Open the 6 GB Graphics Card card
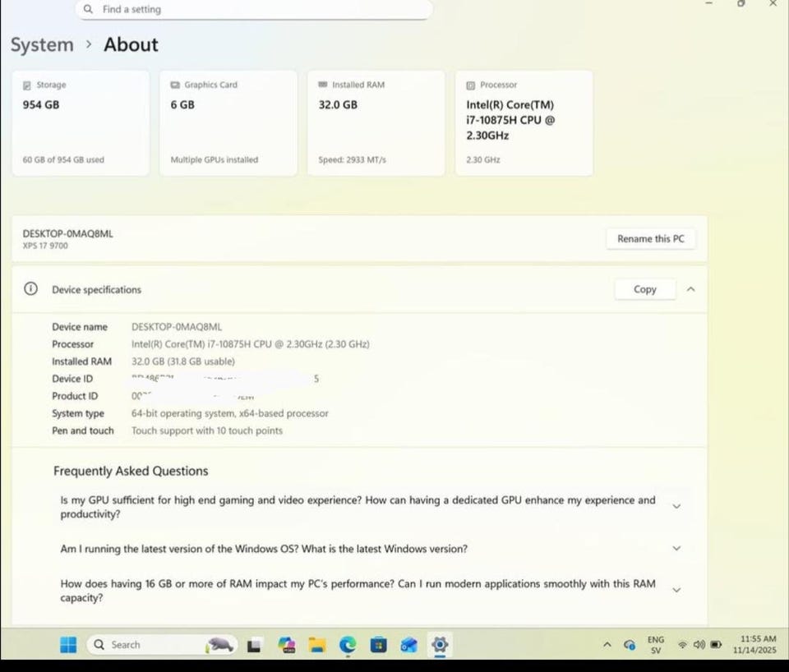Image resolution: width=789 pixels, height=672 pixels. (228, 123)
